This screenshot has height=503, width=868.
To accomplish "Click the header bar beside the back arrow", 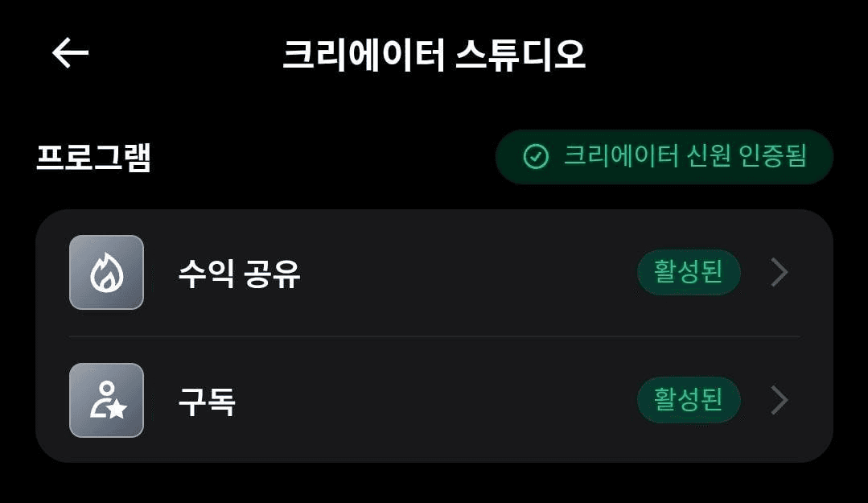I will tap(183, 53).
